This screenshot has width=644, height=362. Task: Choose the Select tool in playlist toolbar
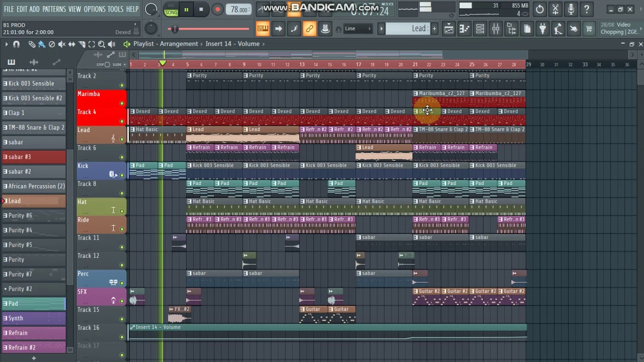(92, 44)
